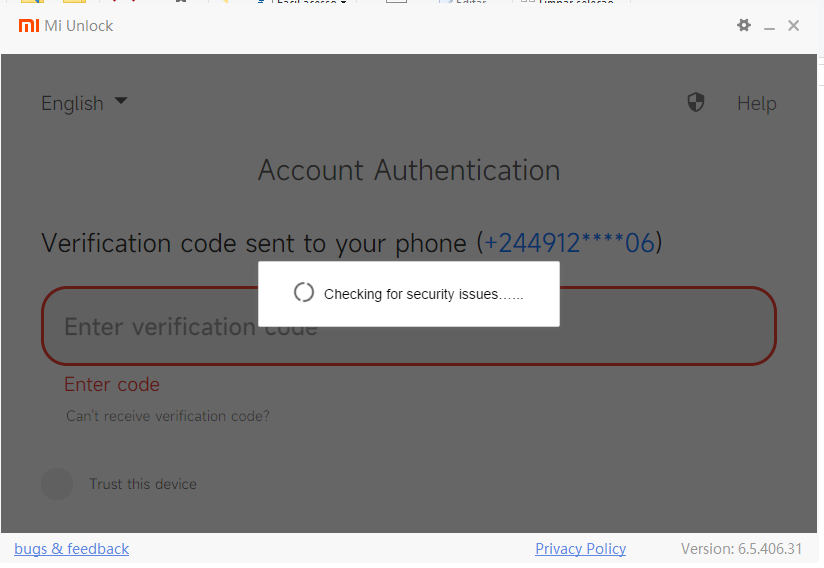Click the loading spinner icon
The height and width of the screenshot is (568, 824).
(x=304, y=292)
